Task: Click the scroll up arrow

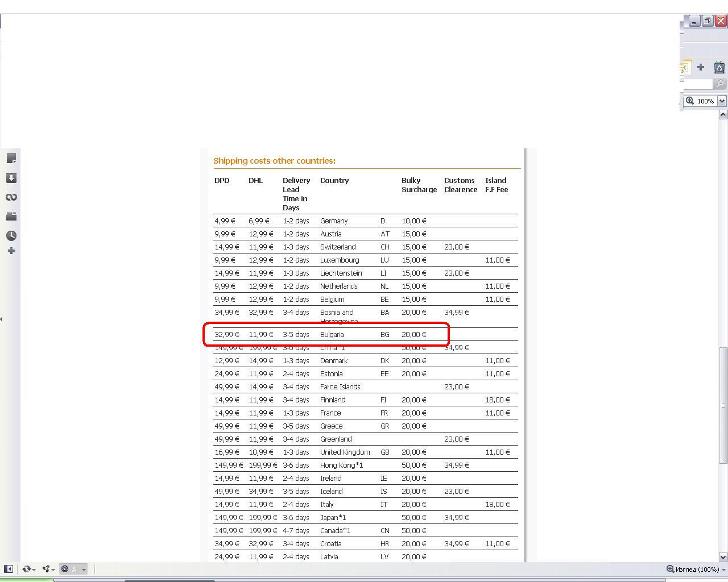Action: coord(723,115)
